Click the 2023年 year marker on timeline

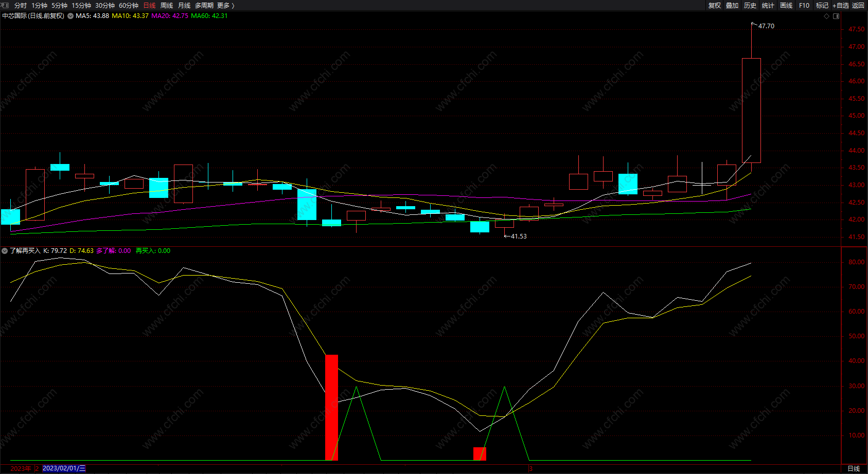pyautogui.click(x=21, y=468)
